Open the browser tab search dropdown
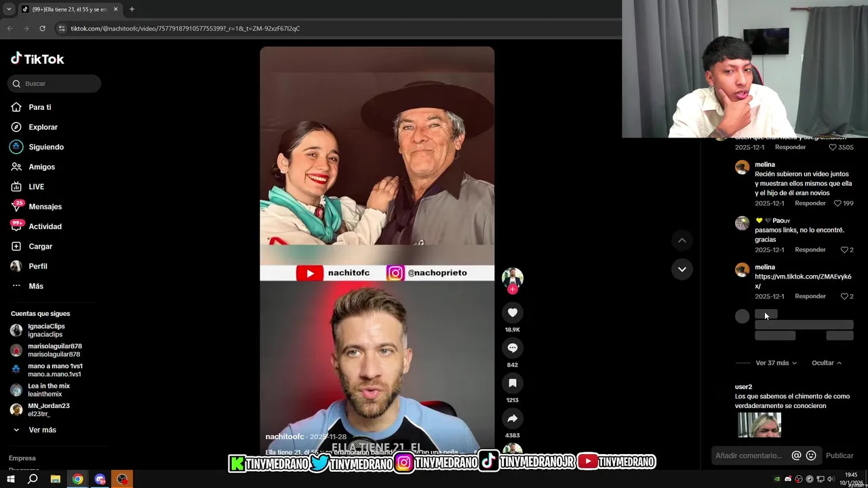This screenshot has height=488, width=868. (x=9, y=9)
